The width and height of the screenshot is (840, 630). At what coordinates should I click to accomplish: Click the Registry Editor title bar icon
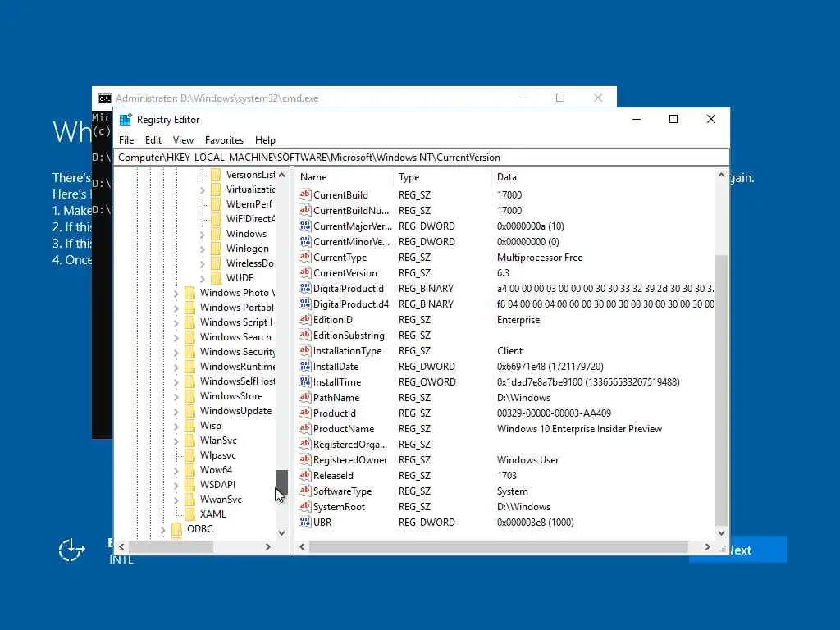click(x=126, y=120)
